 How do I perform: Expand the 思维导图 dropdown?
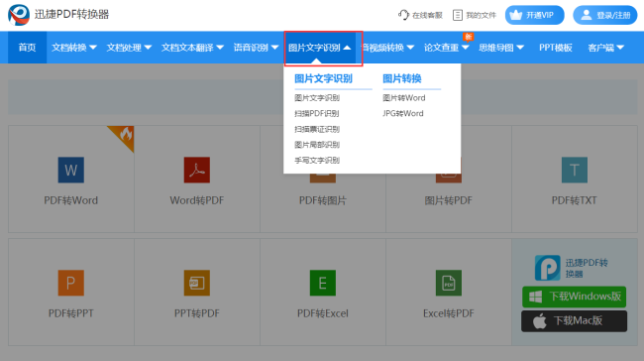[x=501, y=48]
